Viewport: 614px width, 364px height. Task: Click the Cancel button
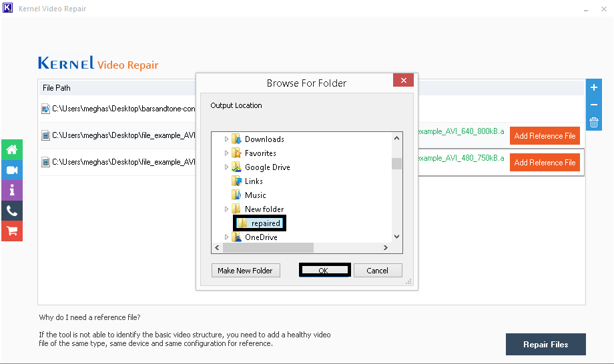pyautogui.click(x=378, y=270)
